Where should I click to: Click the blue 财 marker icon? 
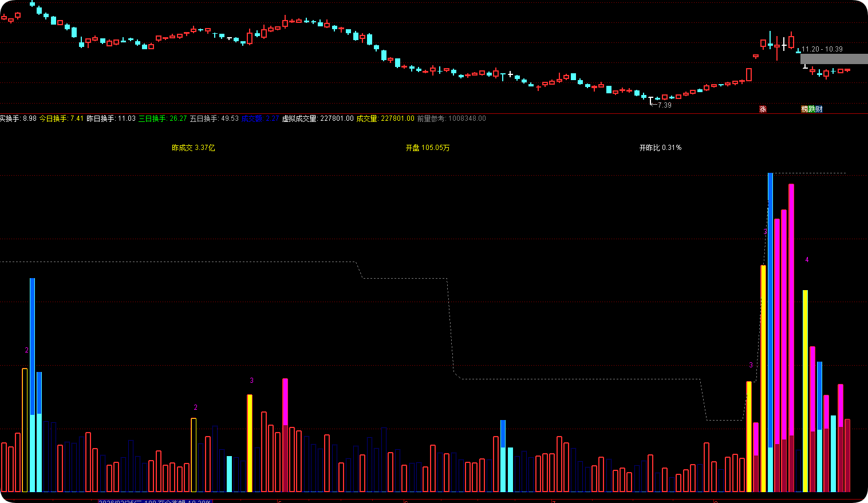click(x=819, y=109)
